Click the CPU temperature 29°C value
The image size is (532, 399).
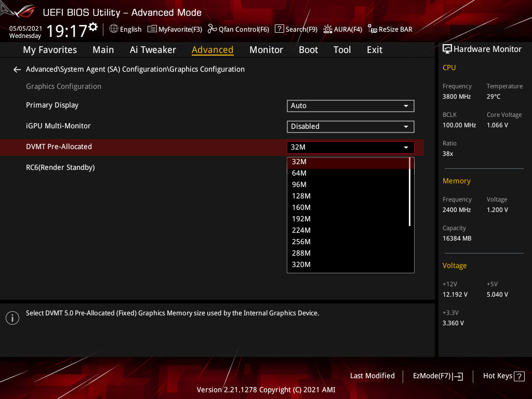[x=494, y=97]
